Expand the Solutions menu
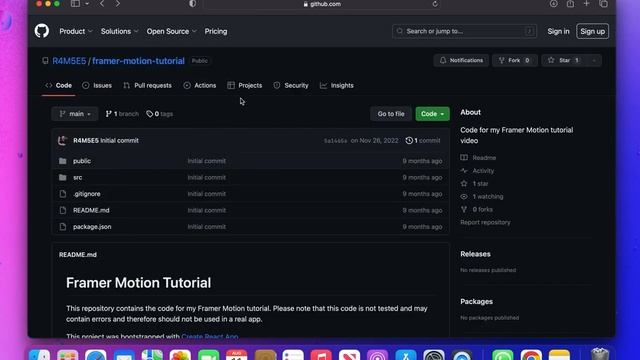Screen dimensions: 640x360 pos(120,31)
